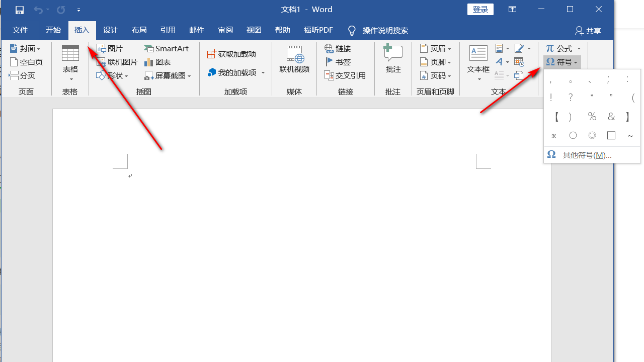Add a signature line
Image resolution: width=644 pixels, height=362 pixels.
point(523,49)
